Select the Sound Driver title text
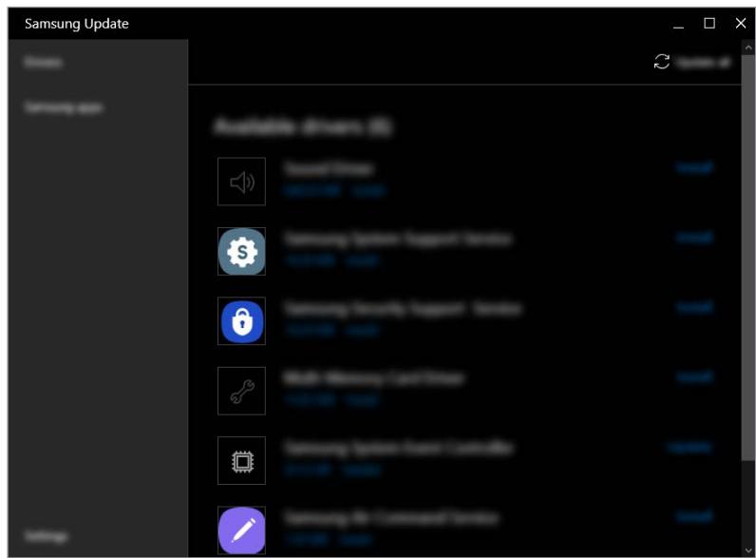The width and height of the screenshot is (756, 558). [329, 168]
